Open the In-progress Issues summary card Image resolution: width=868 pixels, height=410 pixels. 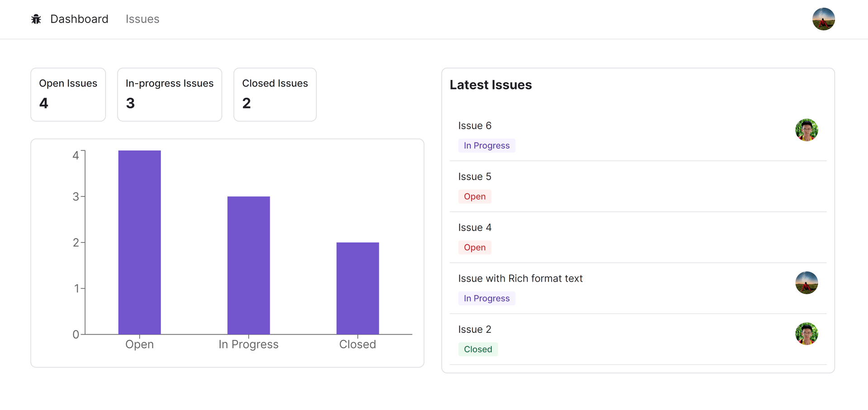click(x=170, y=94)
